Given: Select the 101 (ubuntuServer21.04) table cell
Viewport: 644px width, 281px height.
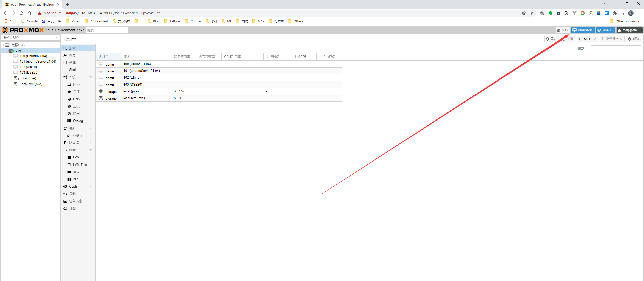Looking at the screenshot, I should pyautogui.click(x=146, y=71).
